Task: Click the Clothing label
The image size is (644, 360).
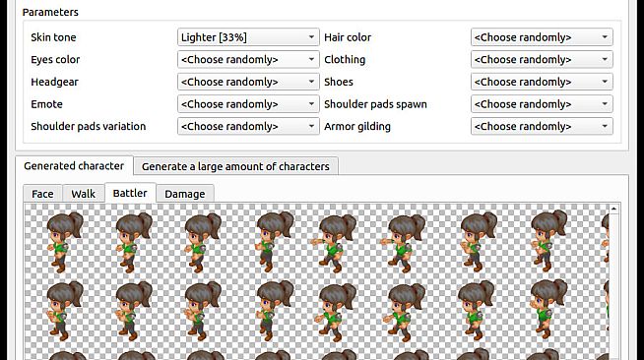Action: [x=345, y=59]
